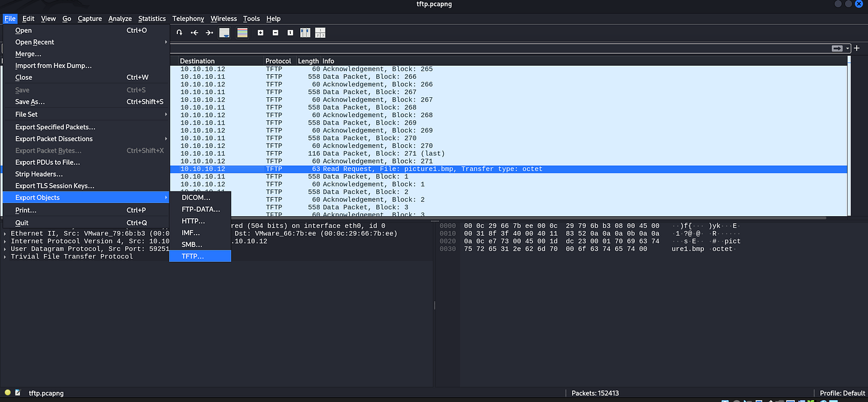
Task: Open the File Set submenu
Action: 86,114
